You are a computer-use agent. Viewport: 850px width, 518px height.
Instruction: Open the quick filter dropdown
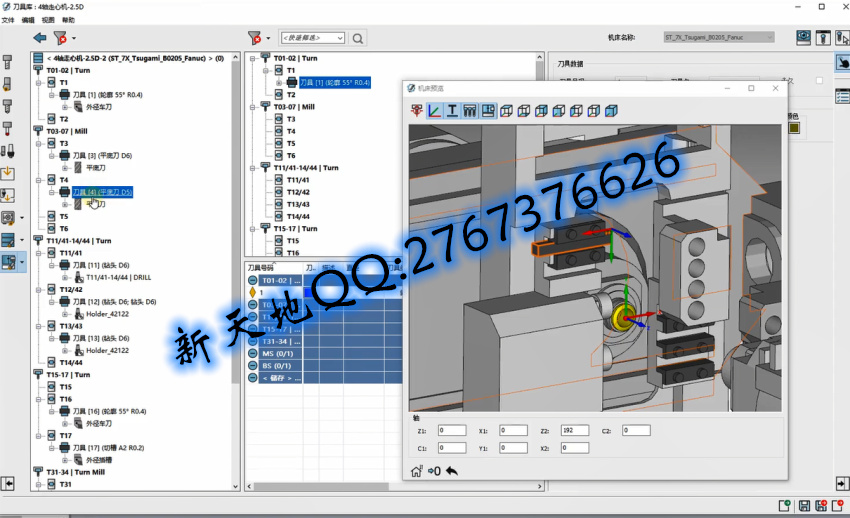click(313, 38)
